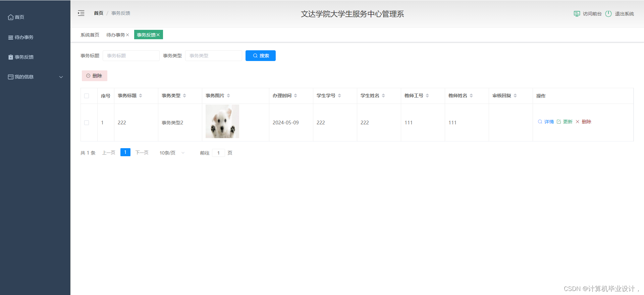The width and height of the screenshot is (644, 295).
Task: Sort by 学生姓名 column arrows
Action: [383, 96]
